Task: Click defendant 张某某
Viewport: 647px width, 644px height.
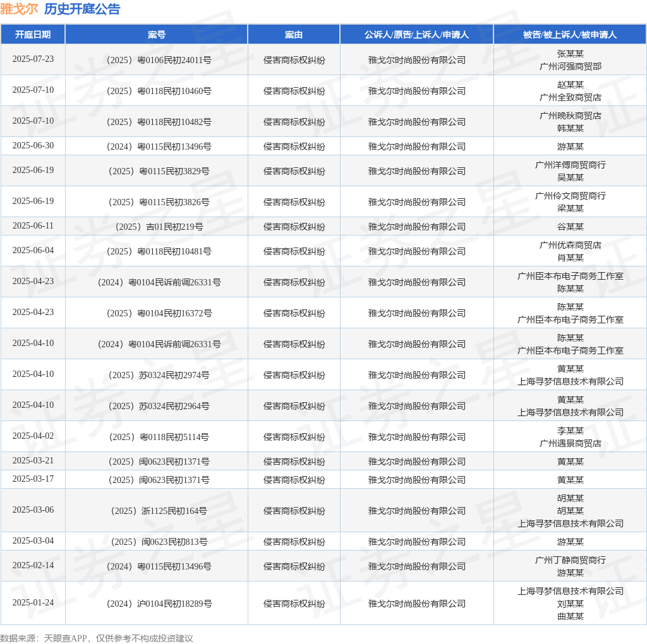Action: point(571,54)
